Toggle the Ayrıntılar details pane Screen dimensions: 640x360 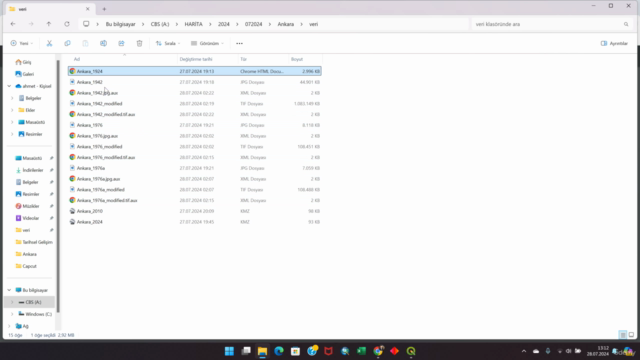pos(614,43)
